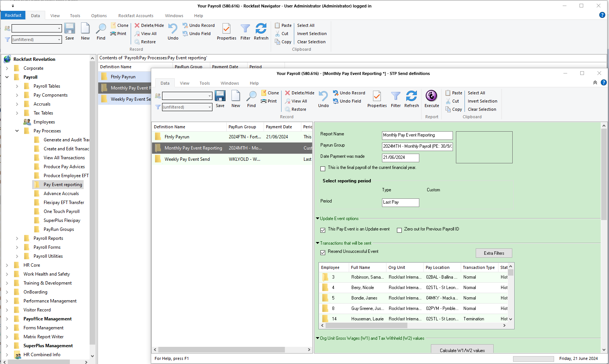This screenshot has width=609, height=364.
Task: Tick final payroll of financial year checkbox
Action: pyautogui.click(x=323, y=169)
